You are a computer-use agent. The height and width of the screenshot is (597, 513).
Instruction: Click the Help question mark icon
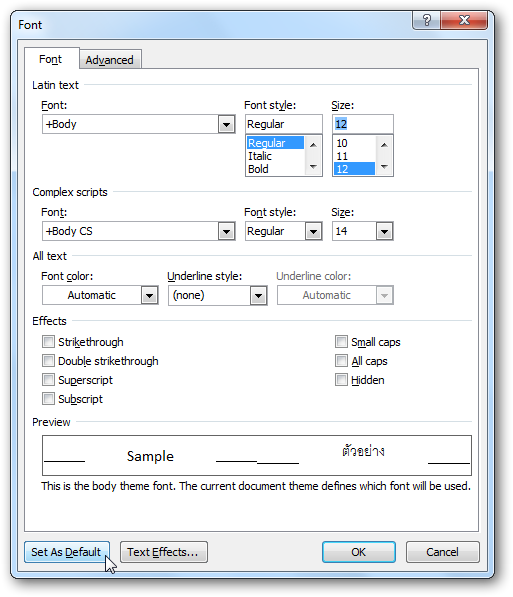[x=427, y=20]
